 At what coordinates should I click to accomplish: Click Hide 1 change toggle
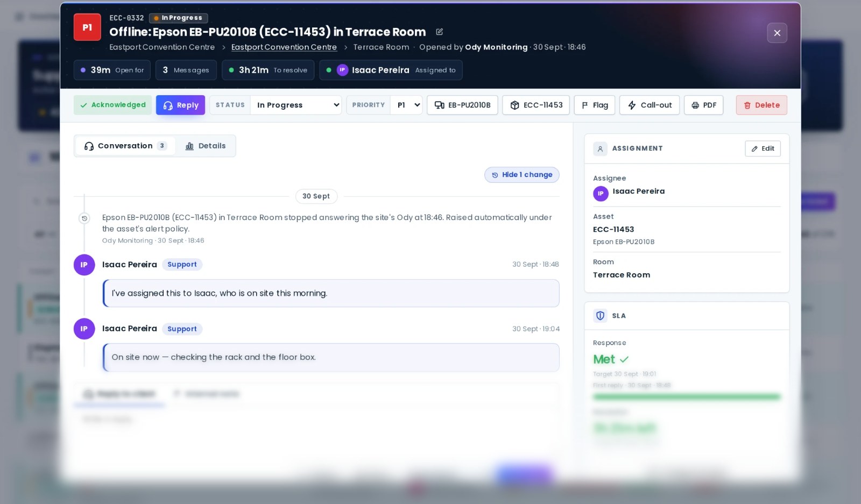tap(521, 175)
